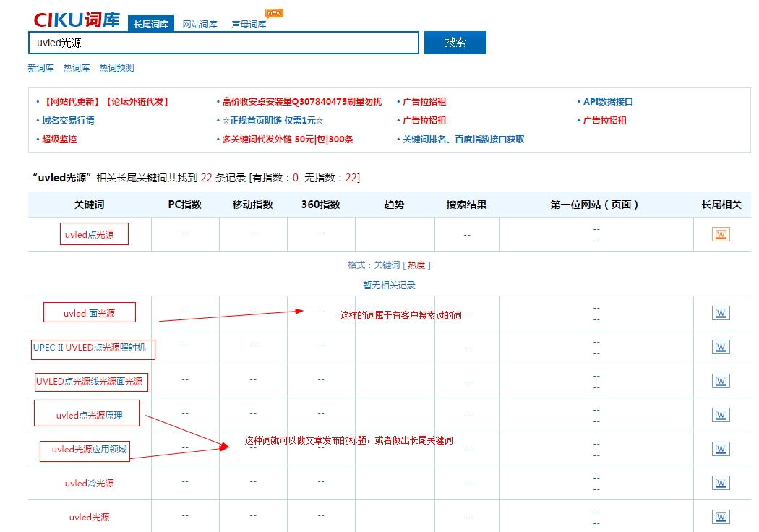Click the 趋势 column header
759x532 pixels.
point(394,205)
